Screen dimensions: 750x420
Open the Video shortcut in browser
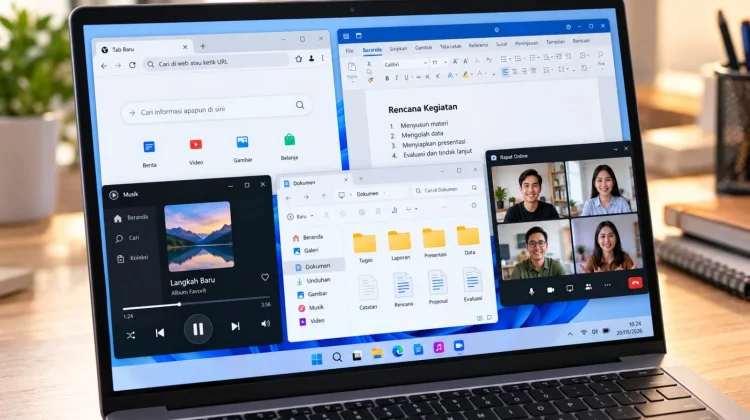(x=196, y=151)
